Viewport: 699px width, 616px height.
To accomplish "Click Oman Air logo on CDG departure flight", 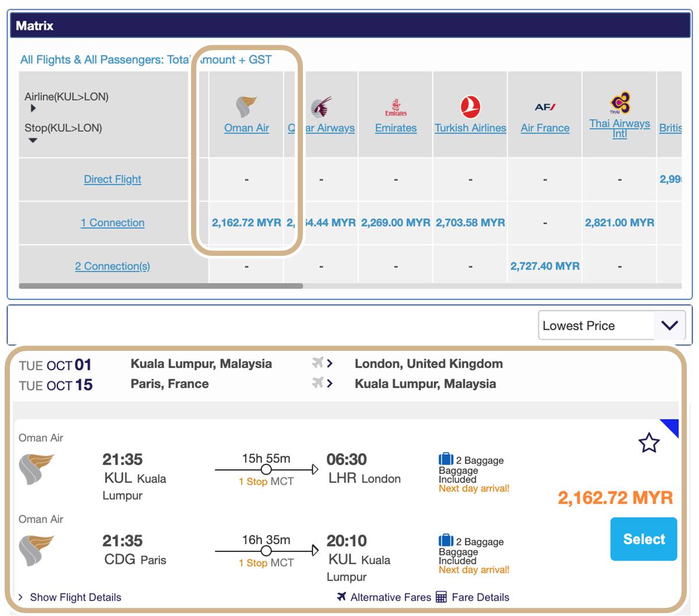I will pos(36,551).
